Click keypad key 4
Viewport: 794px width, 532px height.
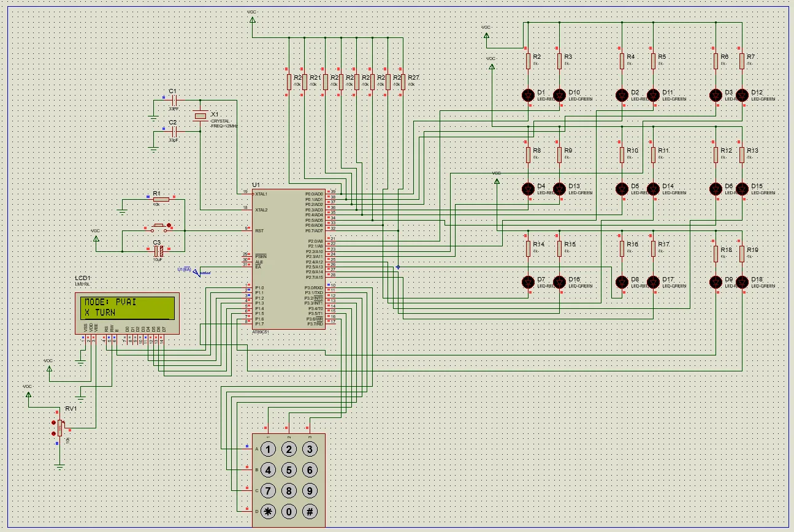[x=268, y=470]
